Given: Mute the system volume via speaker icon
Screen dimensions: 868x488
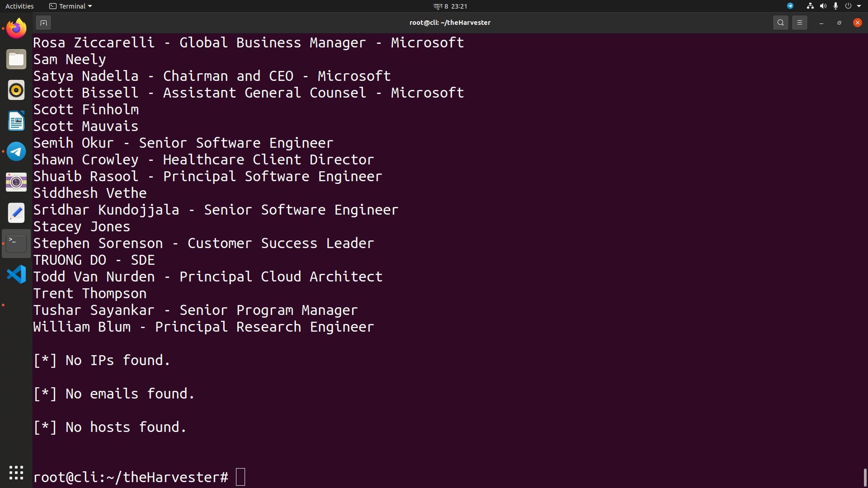Looking at the screenshot, I should tap(822, 6).
